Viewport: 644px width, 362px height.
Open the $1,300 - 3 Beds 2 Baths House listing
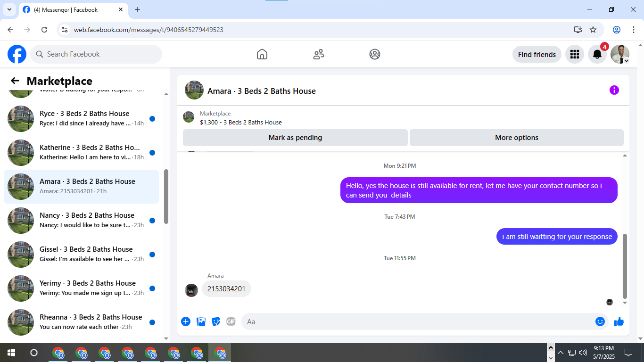[x=240, y=122]
